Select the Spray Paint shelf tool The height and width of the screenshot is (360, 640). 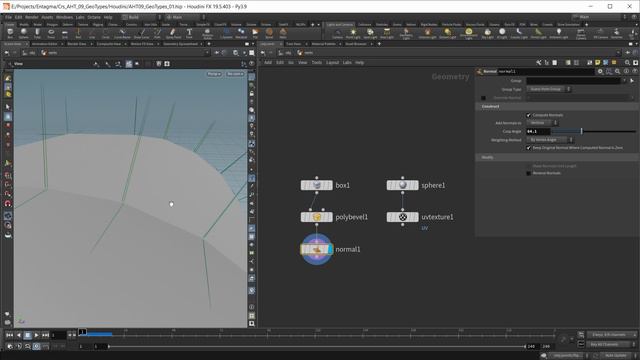pyautogui.click(x=173, y=33)
